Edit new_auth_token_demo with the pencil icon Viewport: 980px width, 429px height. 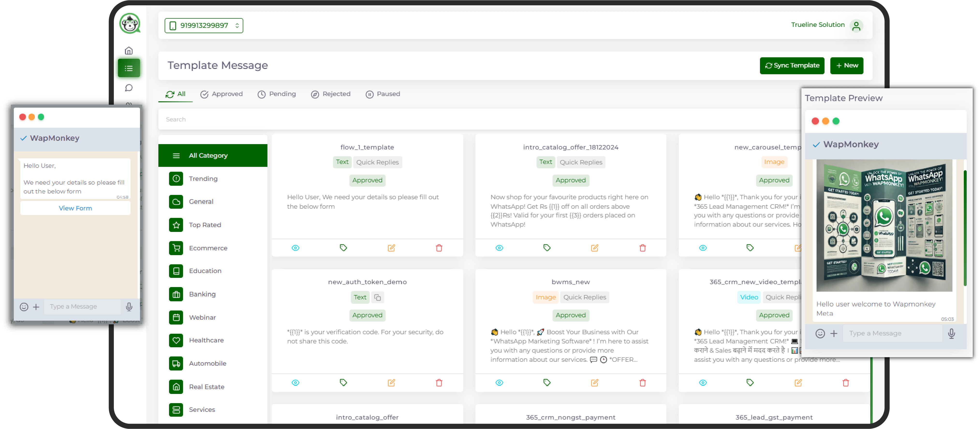tap(391, 383)
